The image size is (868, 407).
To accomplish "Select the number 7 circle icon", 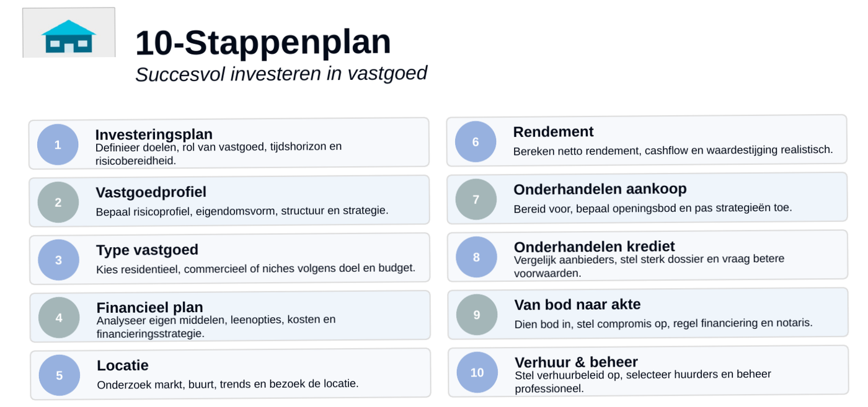I will (476, 199).
